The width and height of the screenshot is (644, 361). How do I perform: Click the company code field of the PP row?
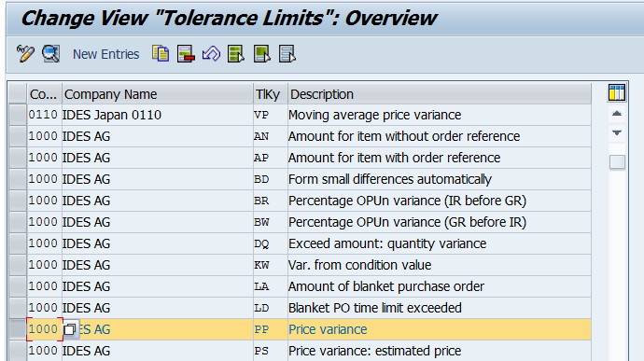[45, 329]
